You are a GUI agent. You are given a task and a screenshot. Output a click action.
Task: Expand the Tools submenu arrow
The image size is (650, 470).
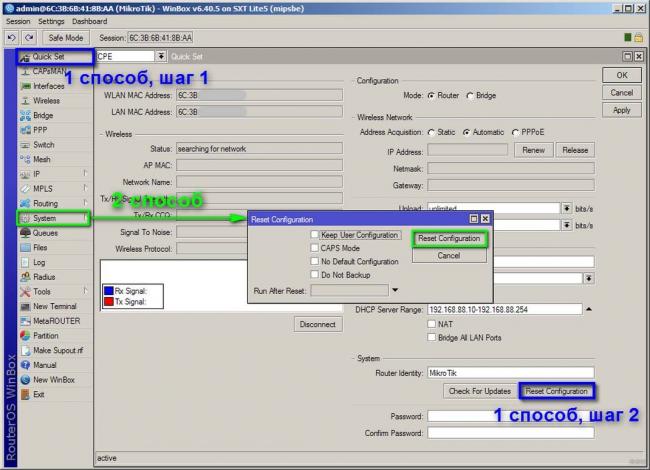click(85, 291)
